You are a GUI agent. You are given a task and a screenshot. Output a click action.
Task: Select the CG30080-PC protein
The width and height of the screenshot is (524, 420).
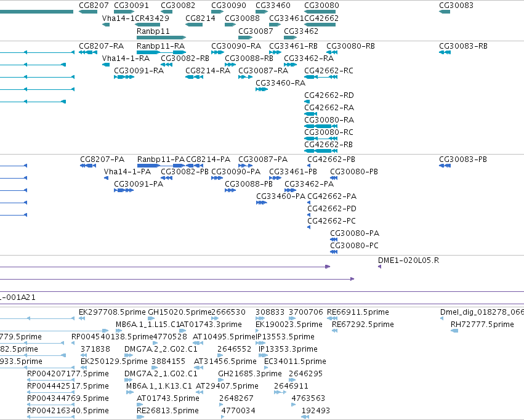pyautogui.click(x=334, y=252)
